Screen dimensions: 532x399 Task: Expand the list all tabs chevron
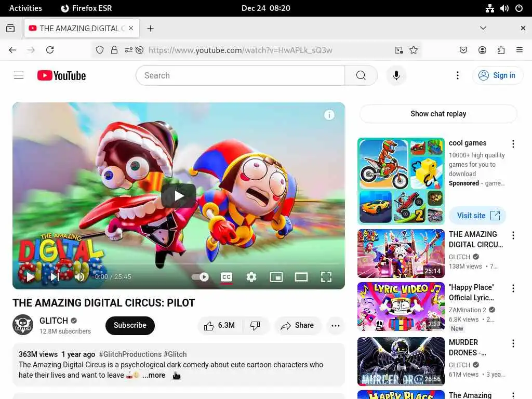pyautogui.click(x=483, y=28)
